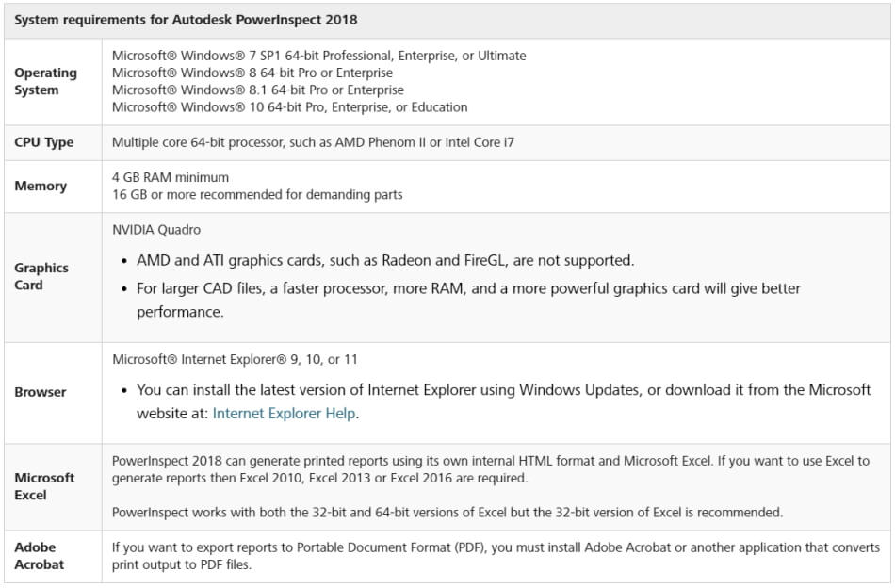Click the NVIDIA Quadro text
Screen dimensions: 895x588
(x=156, y=230)
